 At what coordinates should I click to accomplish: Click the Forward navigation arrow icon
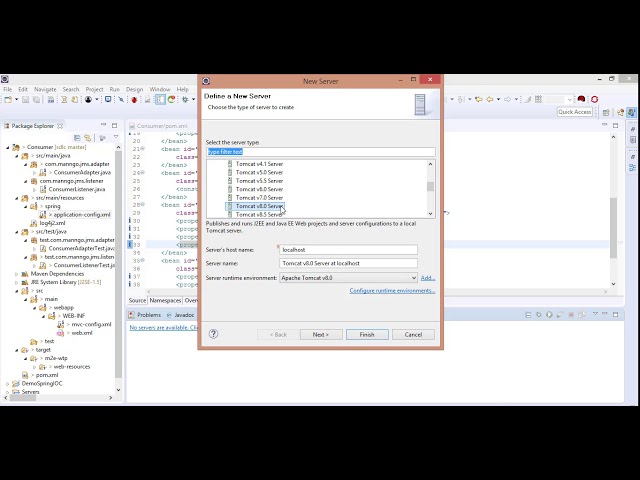(x=507, y=99)
